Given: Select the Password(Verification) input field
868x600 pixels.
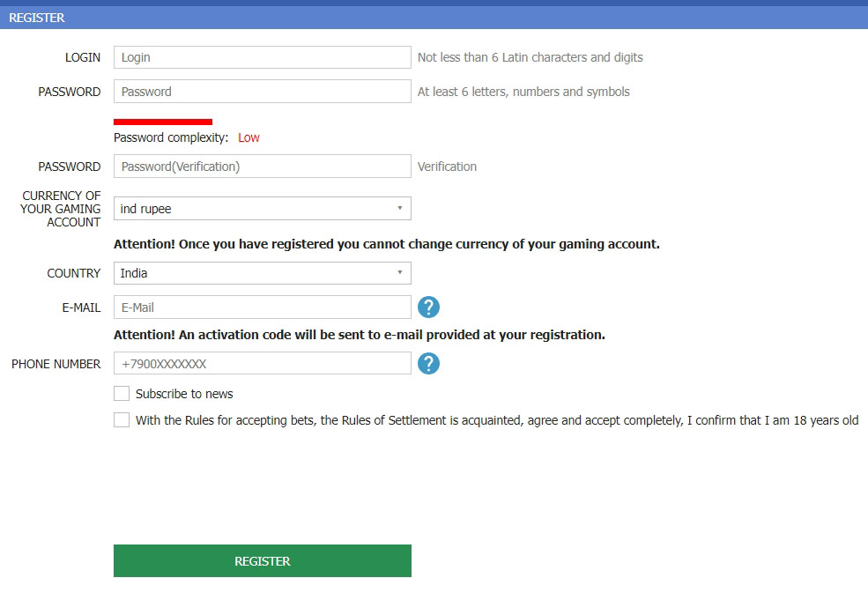Looking at the screenshot, I should [x=263, y=167].
